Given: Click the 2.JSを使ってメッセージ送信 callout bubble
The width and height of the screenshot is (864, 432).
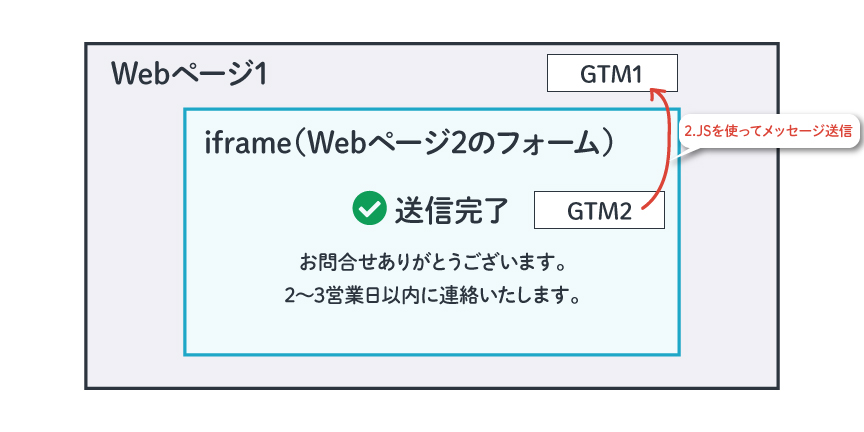Looking at the screenshot, I should coord(769,132).
